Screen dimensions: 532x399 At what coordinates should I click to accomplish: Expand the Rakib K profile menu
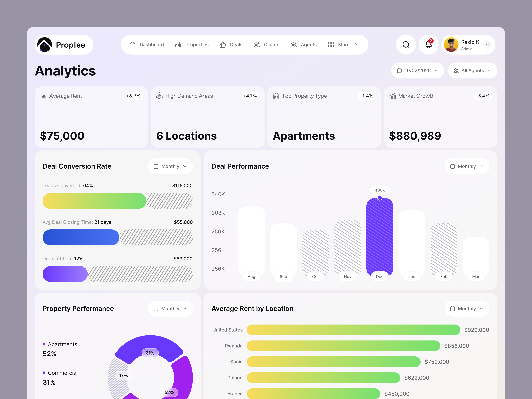[x=468, y=44]
